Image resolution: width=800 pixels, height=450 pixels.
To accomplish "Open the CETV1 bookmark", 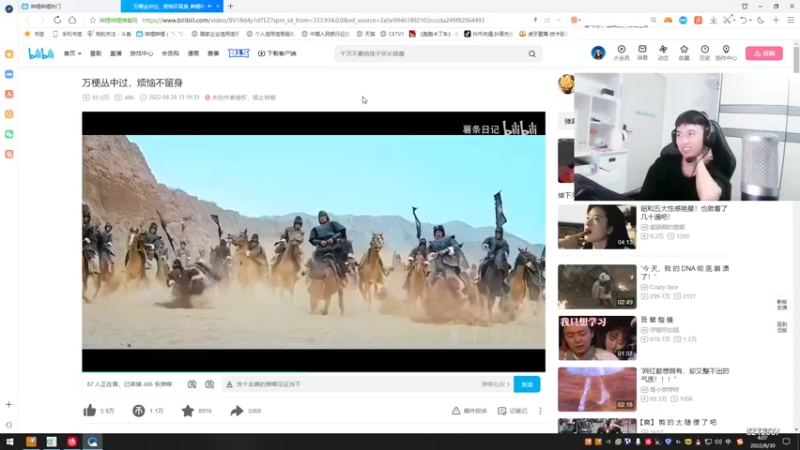I will (392, 34).
